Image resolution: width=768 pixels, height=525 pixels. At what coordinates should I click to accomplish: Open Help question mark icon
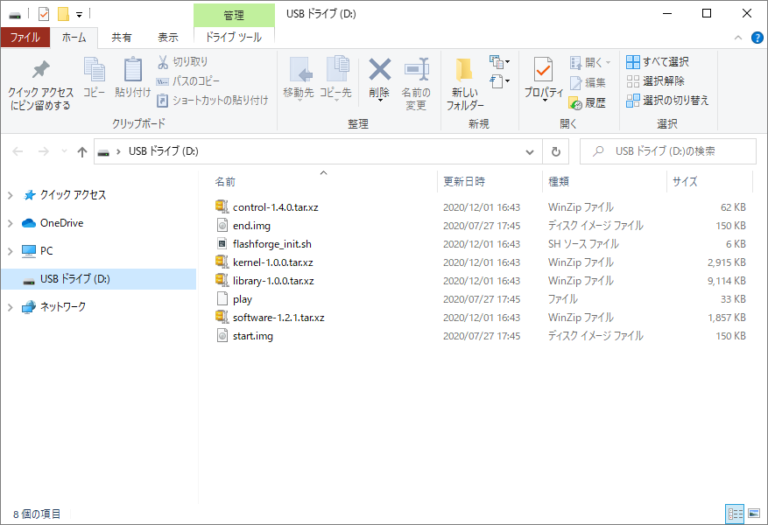(x=757, y=38)
